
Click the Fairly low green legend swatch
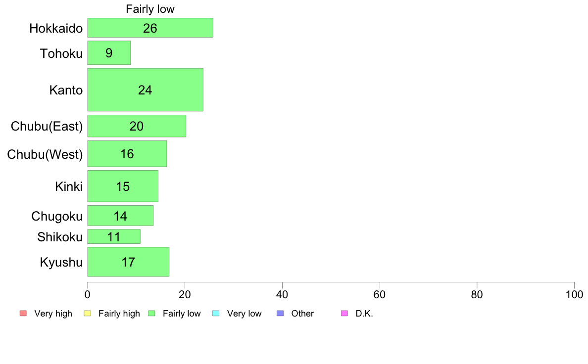tap(152, 314)
